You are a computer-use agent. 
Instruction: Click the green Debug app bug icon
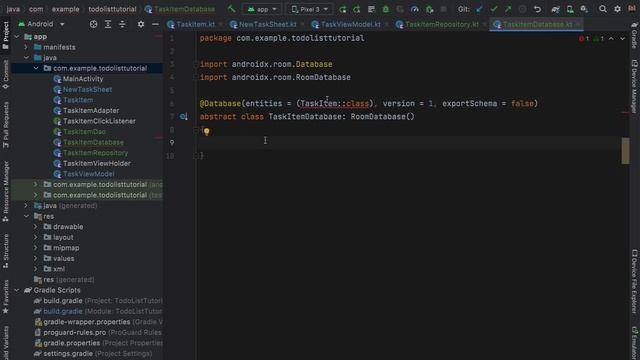pyautogui.click(x=386, y=9)
